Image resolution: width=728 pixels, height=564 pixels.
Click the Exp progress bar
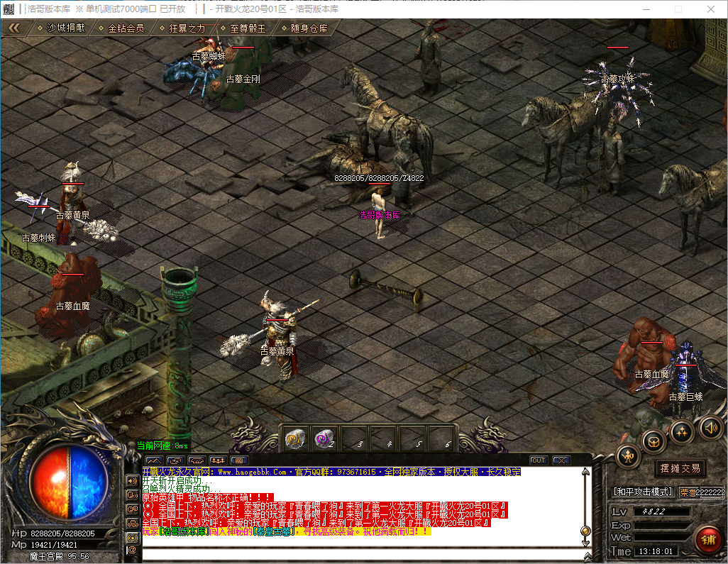click(x=662, y=525)
